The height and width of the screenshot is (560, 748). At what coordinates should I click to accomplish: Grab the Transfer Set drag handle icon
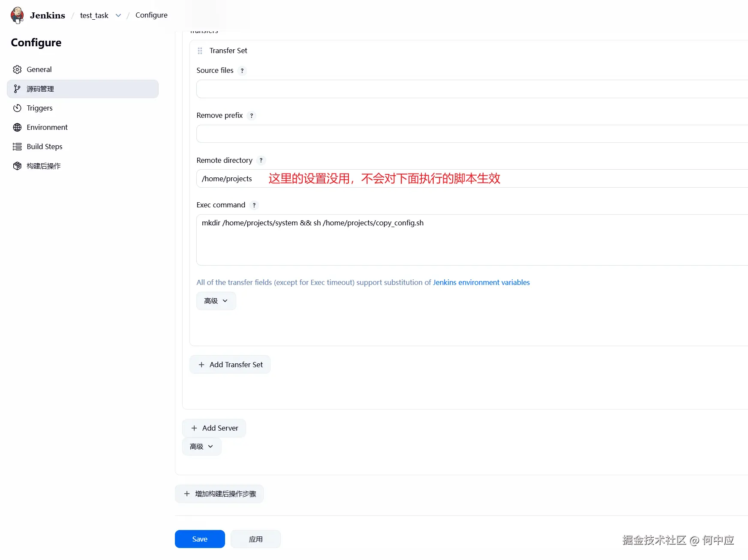click(200, 50)
